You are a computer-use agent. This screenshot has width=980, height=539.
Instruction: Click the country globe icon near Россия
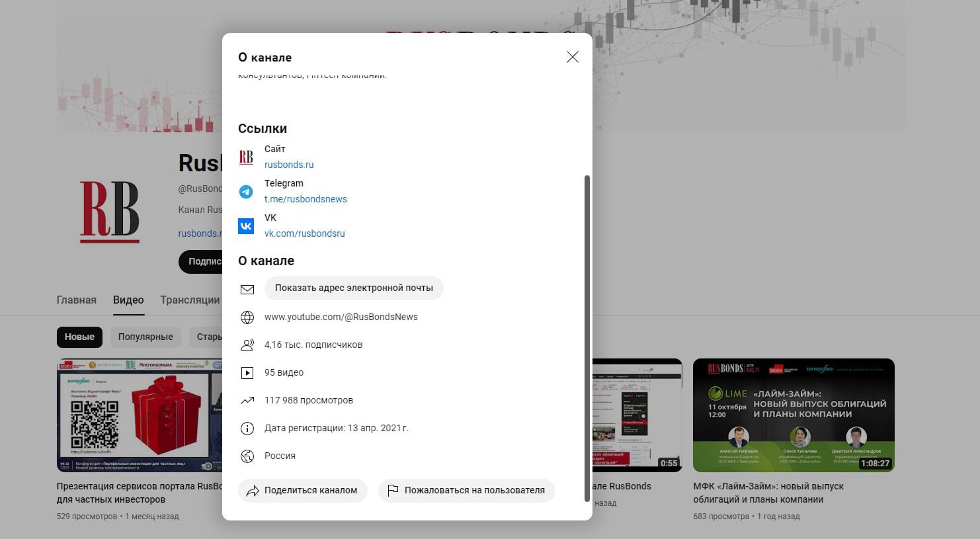tap(247, 456)
